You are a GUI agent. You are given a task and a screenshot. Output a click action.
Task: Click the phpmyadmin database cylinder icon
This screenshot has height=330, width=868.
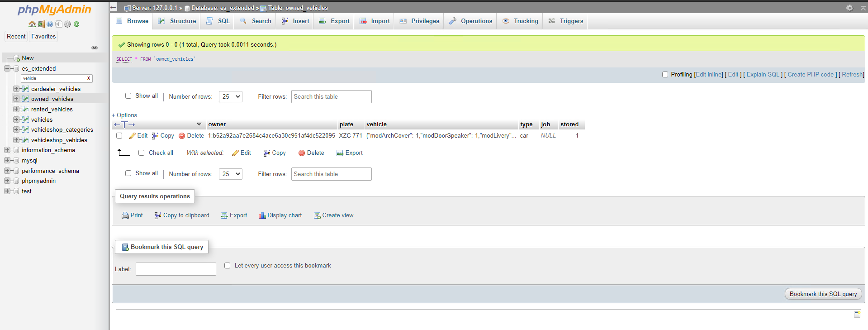(17, 181)
